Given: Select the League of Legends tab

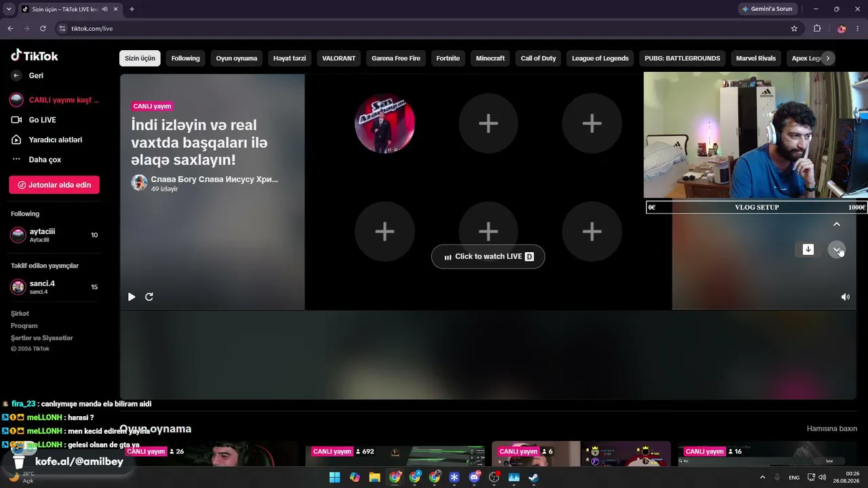Looking at the screenshot, I should pyautogui.click(x=600, y=58).
